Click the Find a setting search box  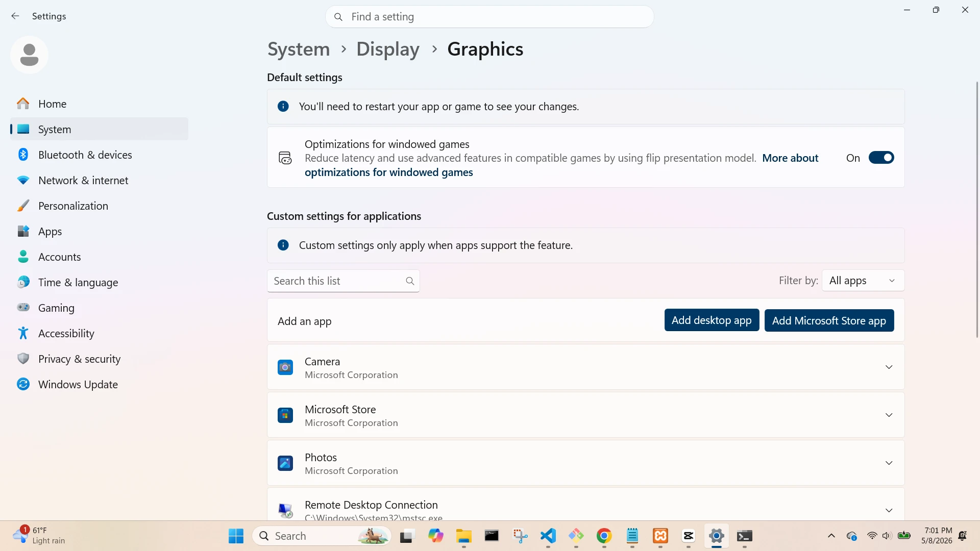click(x=489, y=17)
